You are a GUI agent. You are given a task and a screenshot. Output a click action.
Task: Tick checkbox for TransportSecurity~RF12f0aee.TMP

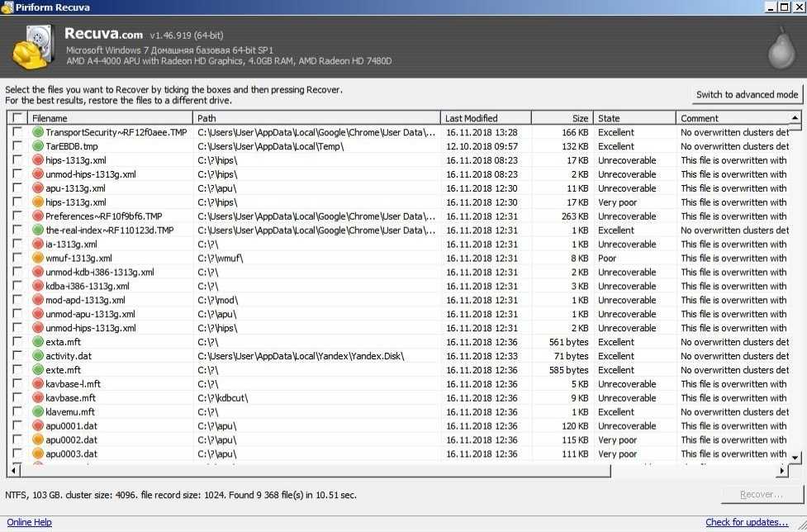point(17,132)
